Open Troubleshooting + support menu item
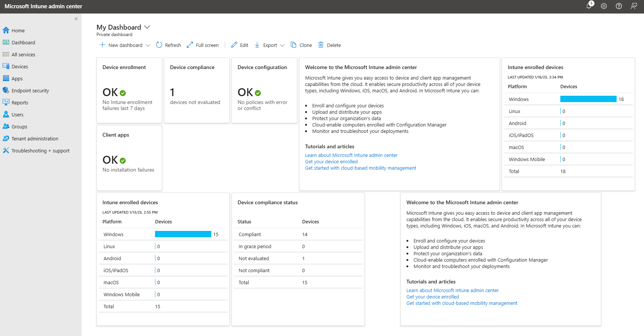 41,151
